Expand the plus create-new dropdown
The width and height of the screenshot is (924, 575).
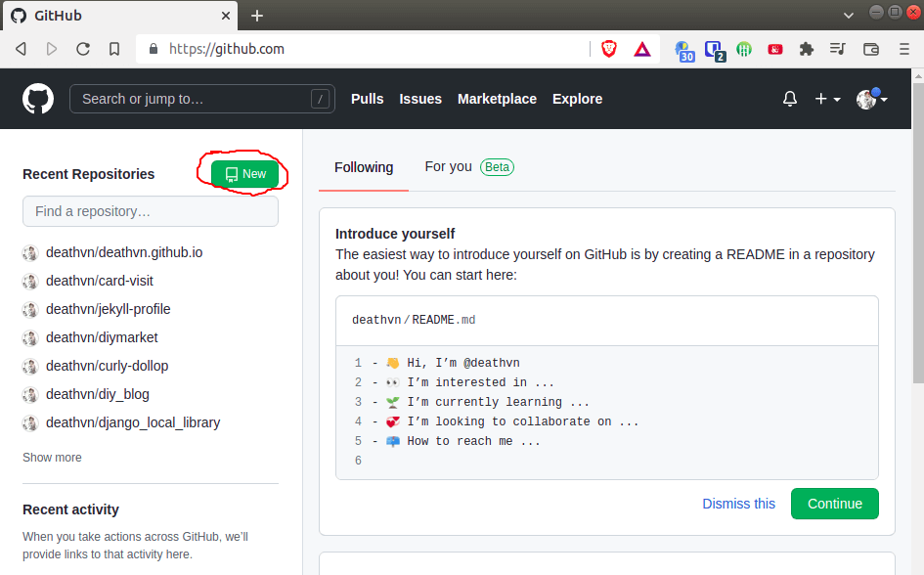(x=827, y=99)
